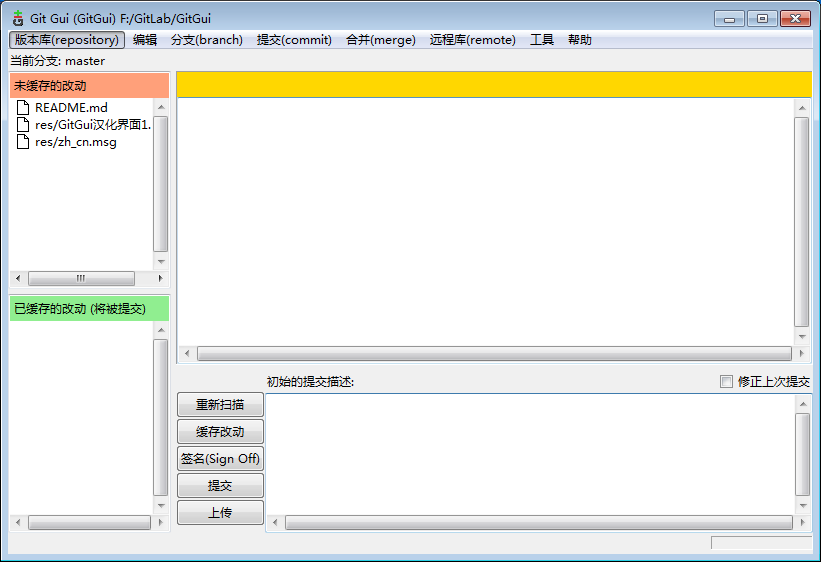Click the staged list left scroll arrow
Image resolution: width=821 pixels, height=562 pixels.
(x=18, y=522)
